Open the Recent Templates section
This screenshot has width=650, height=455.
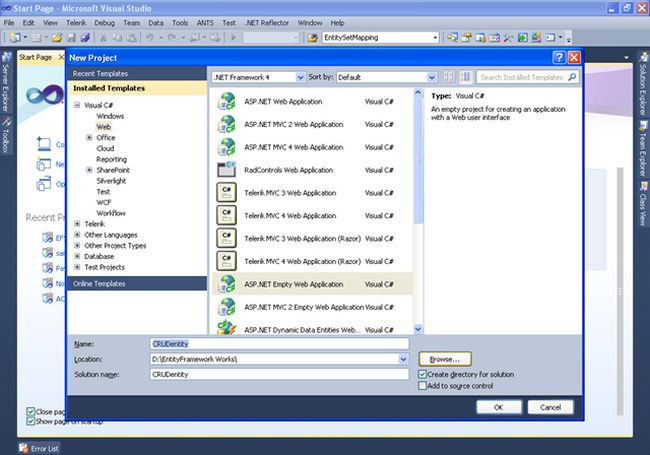coord(137,73)
